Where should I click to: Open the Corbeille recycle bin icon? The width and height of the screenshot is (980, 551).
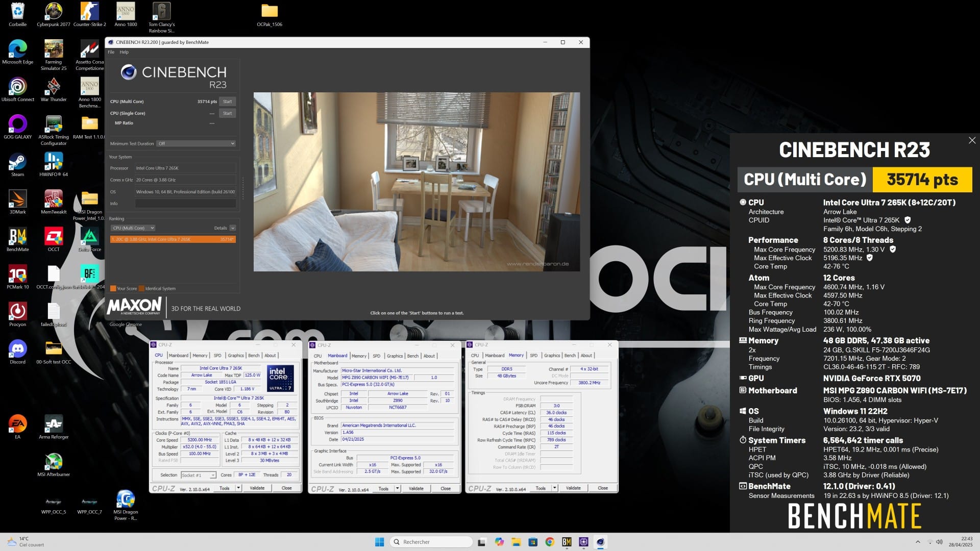(17, 14)
